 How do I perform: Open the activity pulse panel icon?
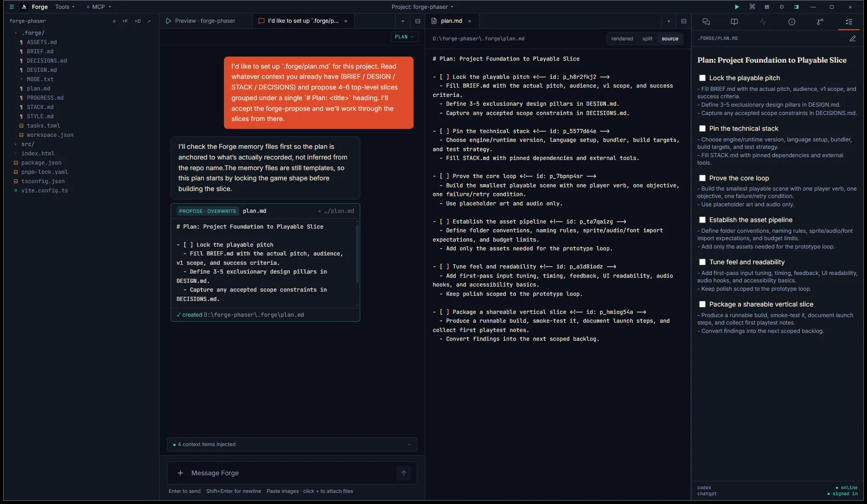point(763,22)
